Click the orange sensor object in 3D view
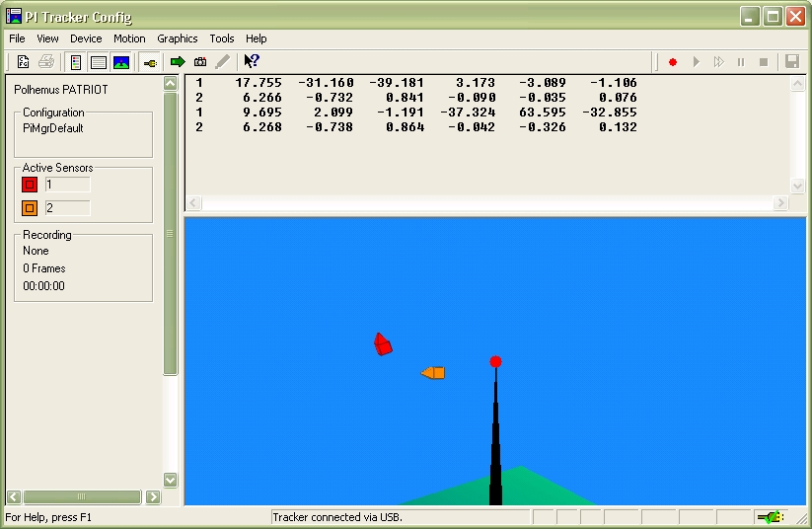Image resolution: width=812 pixels, height=529 pixels. [x=433, y=372]
